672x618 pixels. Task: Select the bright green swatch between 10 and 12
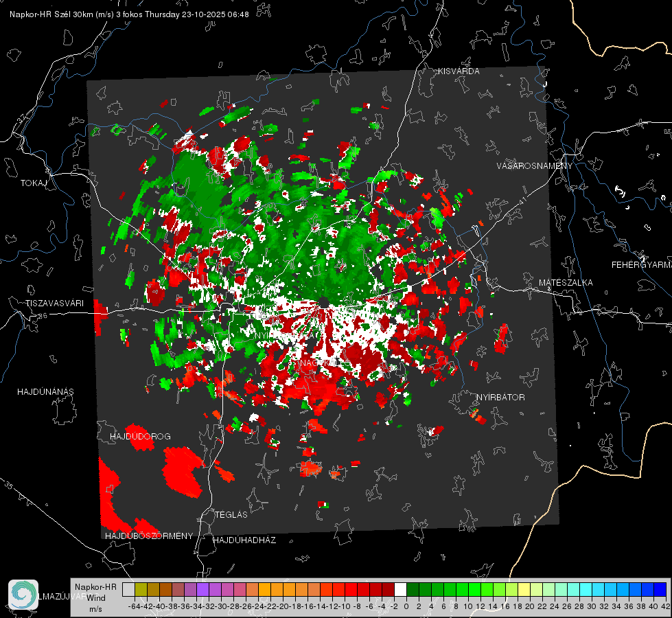click(x=474, y=590)
